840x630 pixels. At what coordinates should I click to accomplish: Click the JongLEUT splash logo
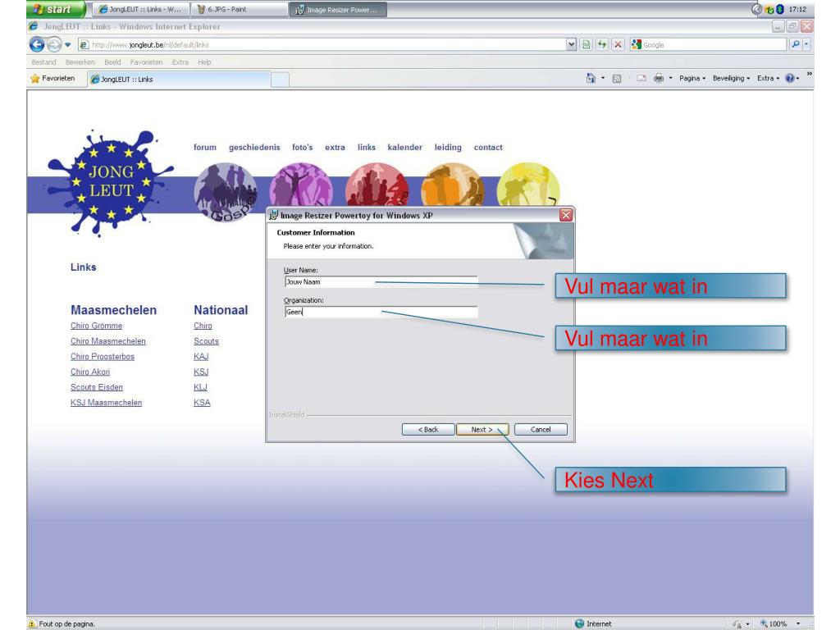(110, 182)
